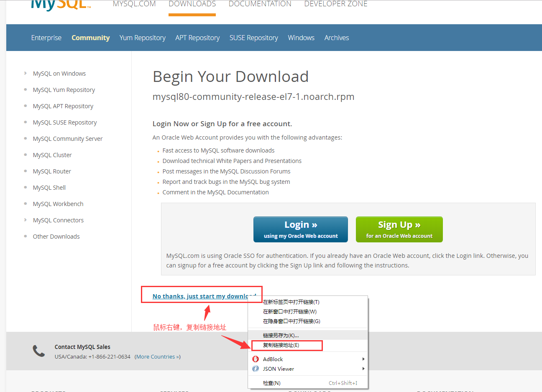Click the filename mysql80-community-release-el7-1.noarch.rpm
This screenshot has width=542, height=392.
pyautogui.click(x=253, y=97)
